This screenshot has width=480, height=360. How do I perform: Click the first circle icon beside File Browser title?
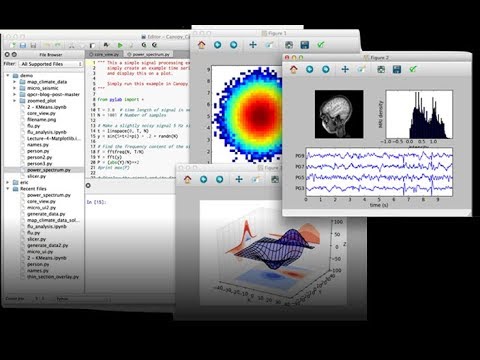[7, 54]
